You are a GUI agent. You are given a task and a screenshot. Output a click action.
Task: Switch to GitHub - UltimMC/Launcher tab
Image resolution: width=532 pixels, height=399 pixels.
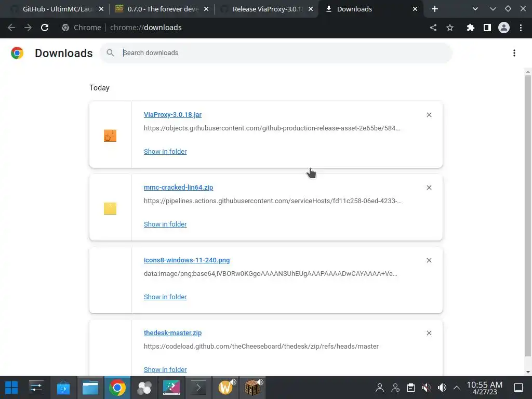pyautogui.click(x=57, y=9)
